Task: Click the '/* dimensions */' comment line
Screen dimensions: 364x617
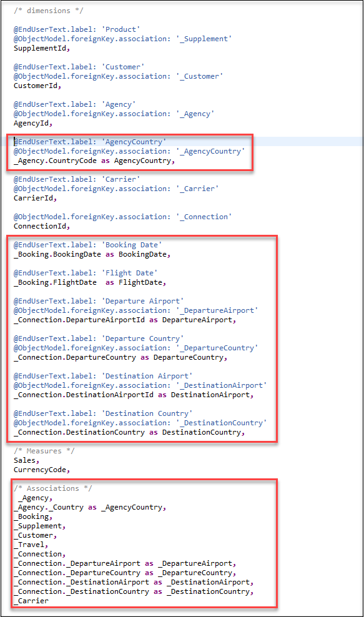Action: click(49, 11)
